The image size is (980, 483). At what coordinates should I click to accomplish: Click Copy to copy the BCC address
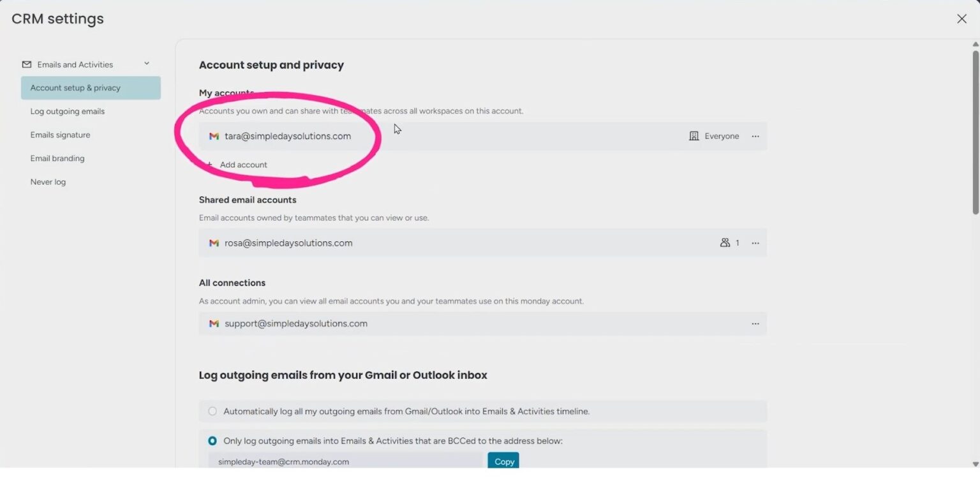(503, 461)
